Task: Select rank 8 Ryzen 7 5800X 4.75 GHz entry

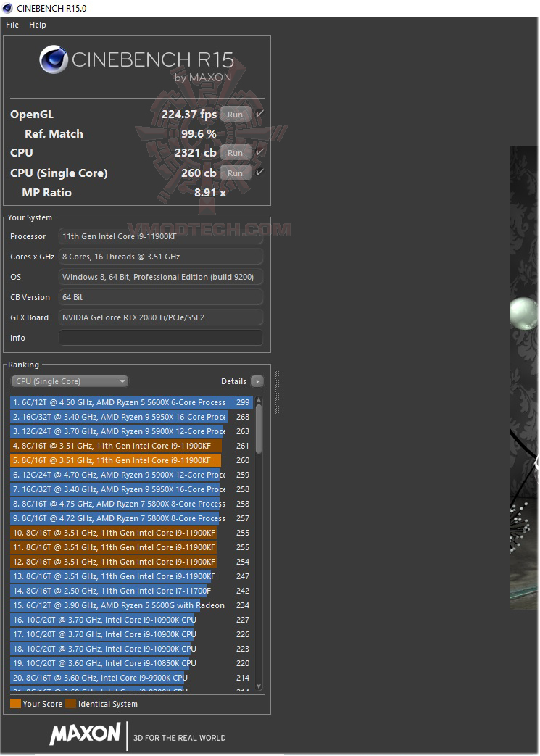Action: coord(131,503)
